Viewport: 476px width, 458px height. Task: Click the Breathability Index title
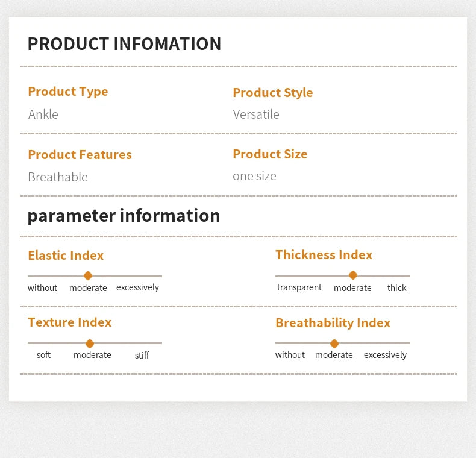333,323
